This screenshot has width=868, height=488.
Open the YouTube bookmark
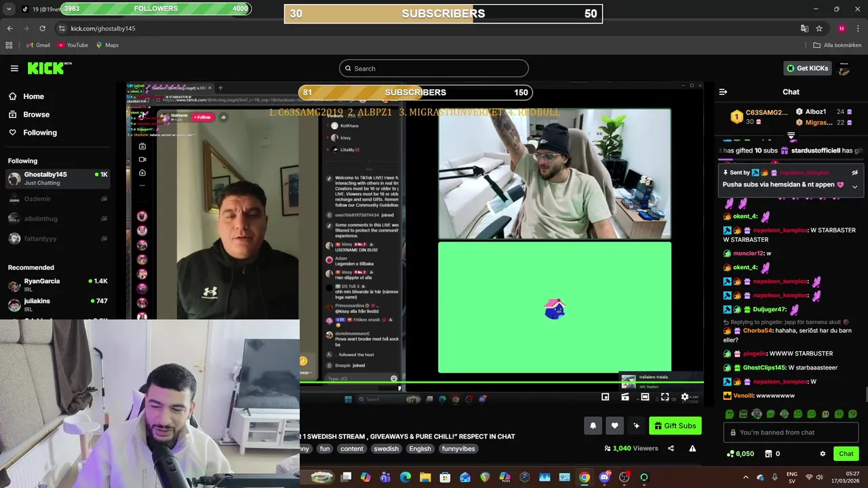tap(73, 45)
